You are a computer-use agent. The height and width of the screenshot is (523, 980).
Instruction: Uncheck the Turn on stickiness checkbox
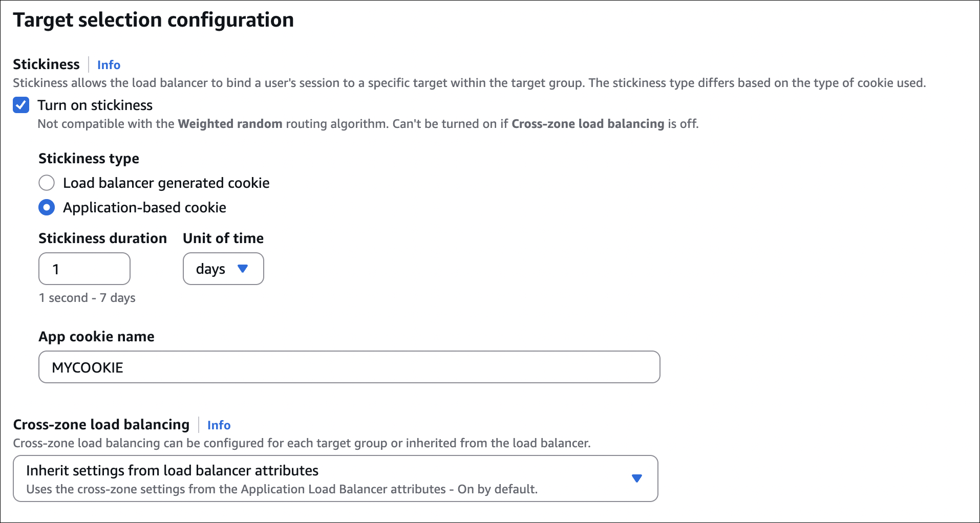coord(21,105)
